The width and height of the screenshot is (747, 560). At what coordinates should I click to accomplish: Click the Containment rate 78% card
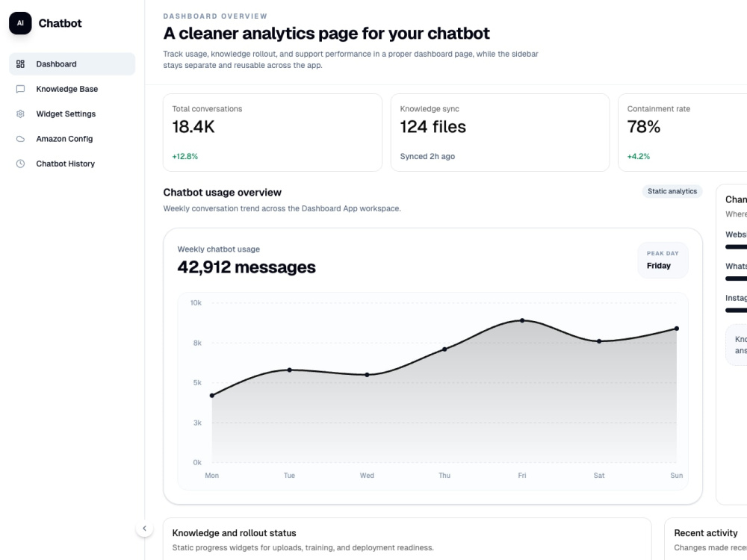[683, 132]
